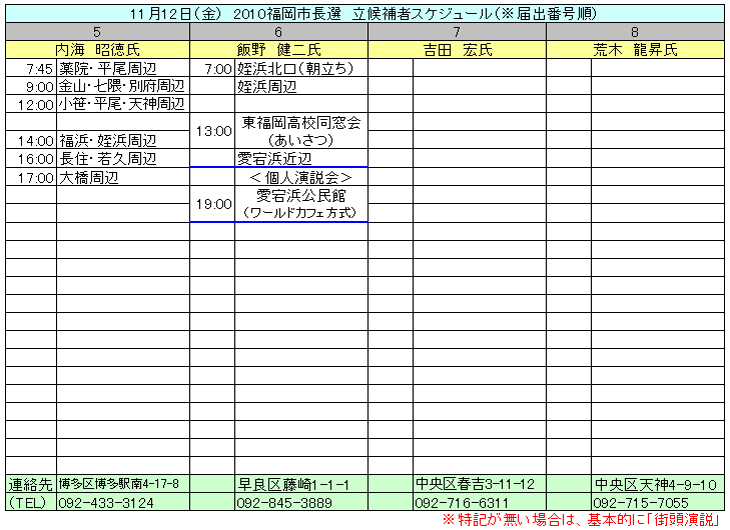Select the 荒木 龍昇氏 header cell
This screenshot has width=730, height=530.
pyautogui.click(x=634, y=50)
